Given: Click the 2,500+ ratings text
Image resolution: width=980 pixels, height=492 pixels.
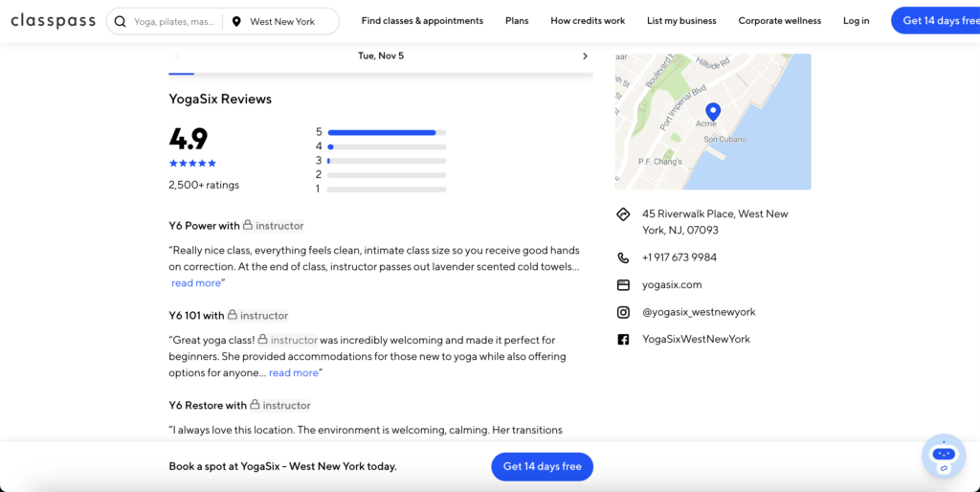Looking at the screenshot, I should tap(204, 185).
